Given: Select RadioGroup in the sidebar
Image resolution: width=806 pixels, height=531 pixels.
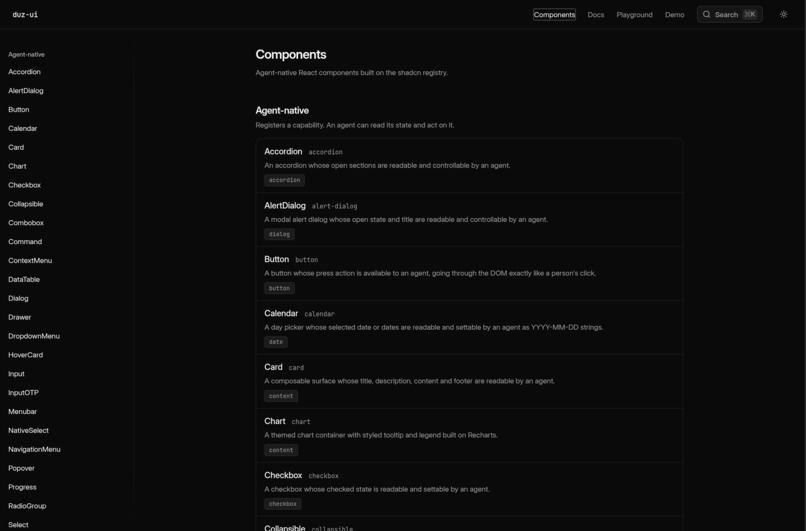Looking at the screenshot, I should click(x=27, y=505).
